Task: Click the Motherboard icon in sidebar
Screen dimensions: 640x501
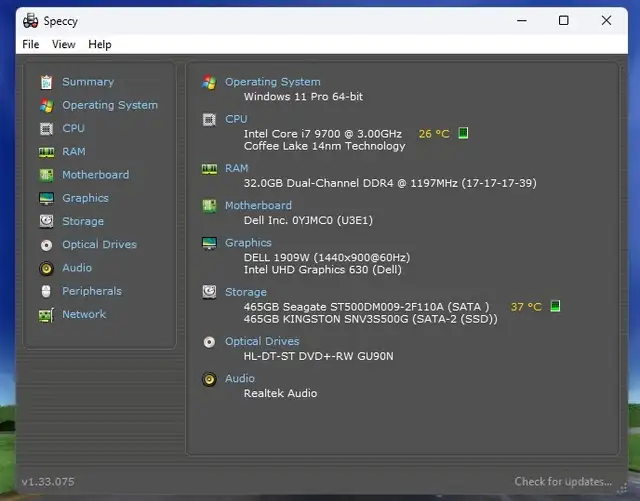Action: pos(46,175)
